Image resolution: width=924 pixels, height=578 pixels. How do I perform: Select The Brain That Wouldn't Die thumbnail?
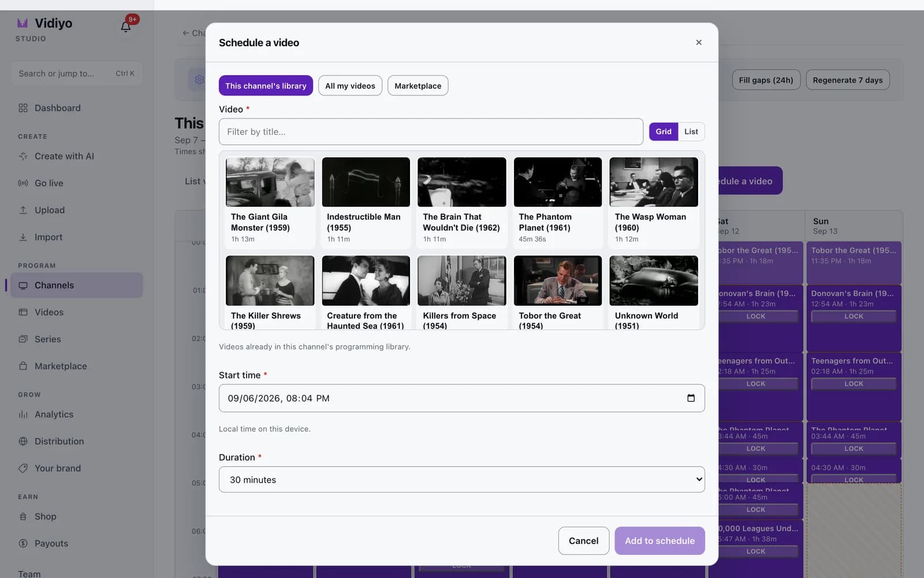pos(462,182)
